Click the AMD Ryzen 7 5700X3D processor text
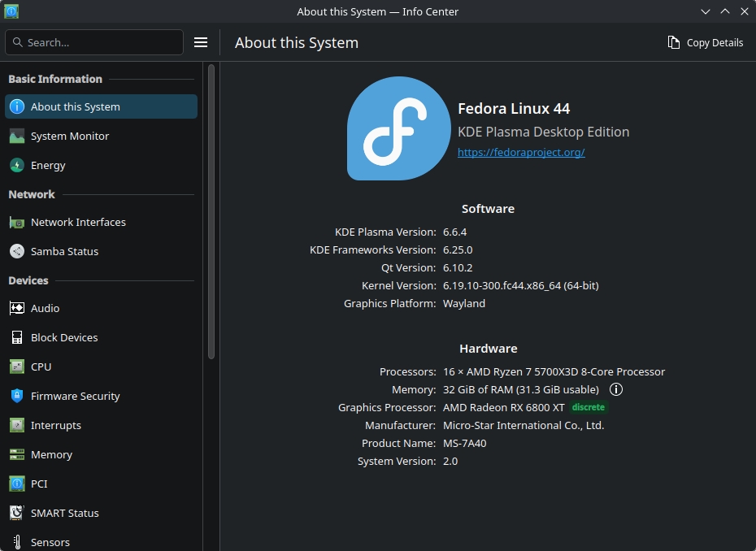 click(x=554, y=371)
